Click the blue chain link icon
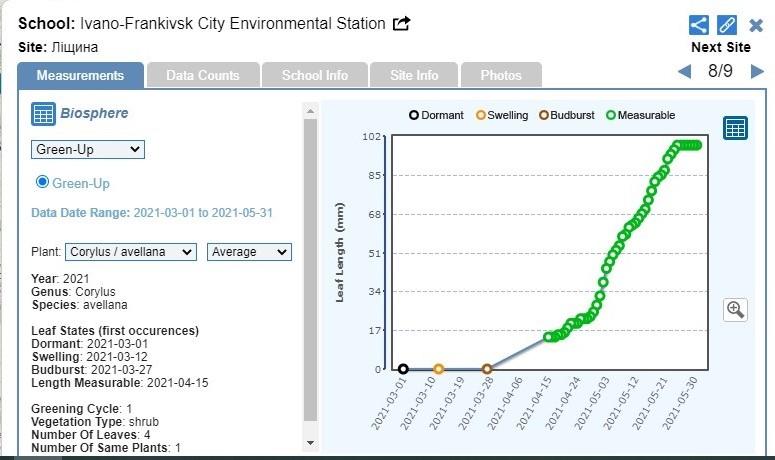775x460 pixels. tap(728, 25)
